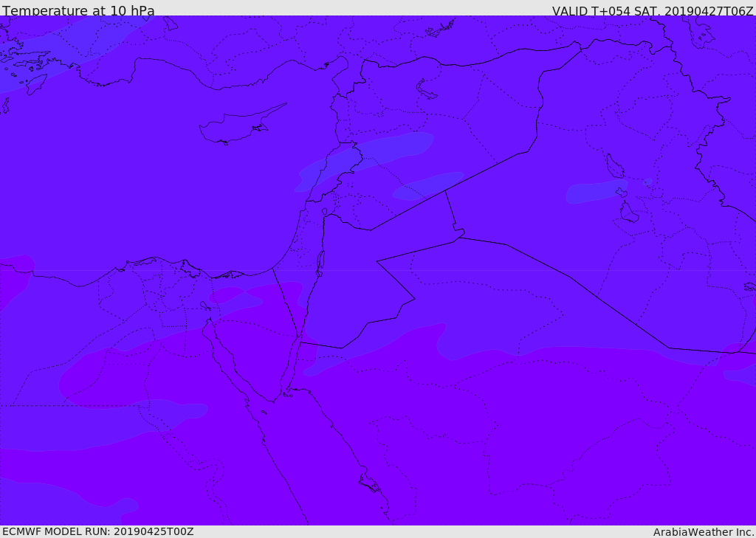Click the 'VALID T+054 SAT. 20190427T06Z' label
The image size is (756, 538).
(653, 10)
